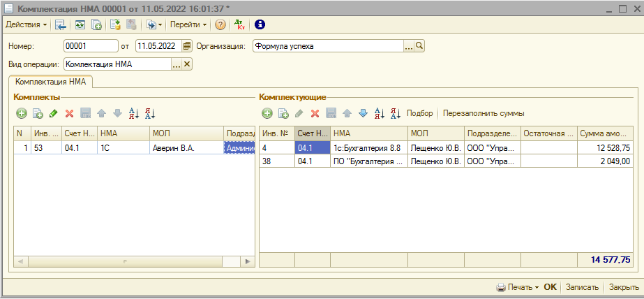Delete row with red X in Комплектующие
The width and height of the screenshot is (644, 299).
tap(315, 113)
